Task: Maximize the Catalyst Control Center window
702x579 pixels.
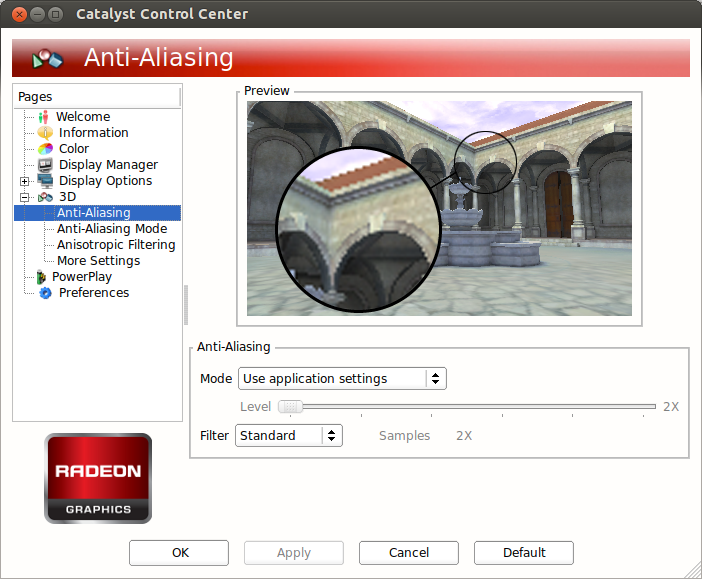Action: pos(56,14)
